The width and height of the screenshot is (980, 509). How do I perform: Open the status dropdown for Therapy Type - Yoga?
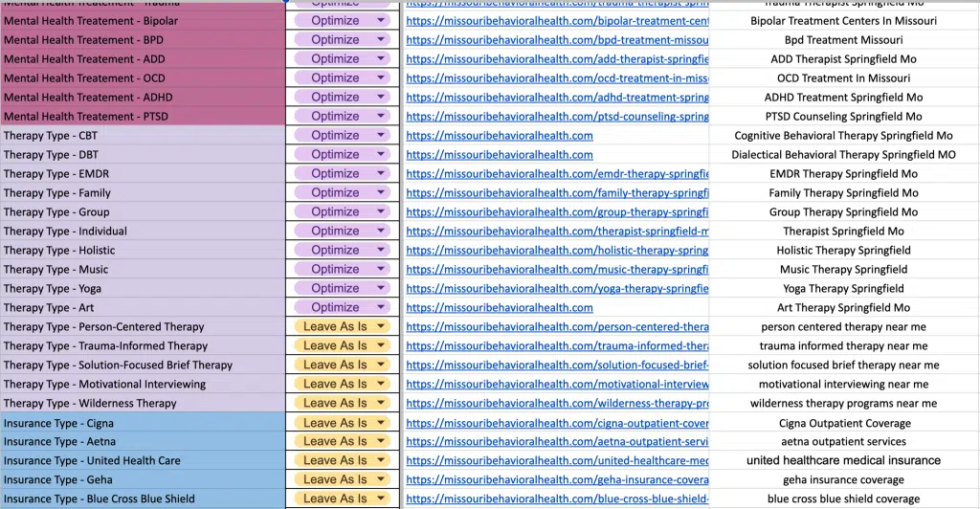point(382,289)
